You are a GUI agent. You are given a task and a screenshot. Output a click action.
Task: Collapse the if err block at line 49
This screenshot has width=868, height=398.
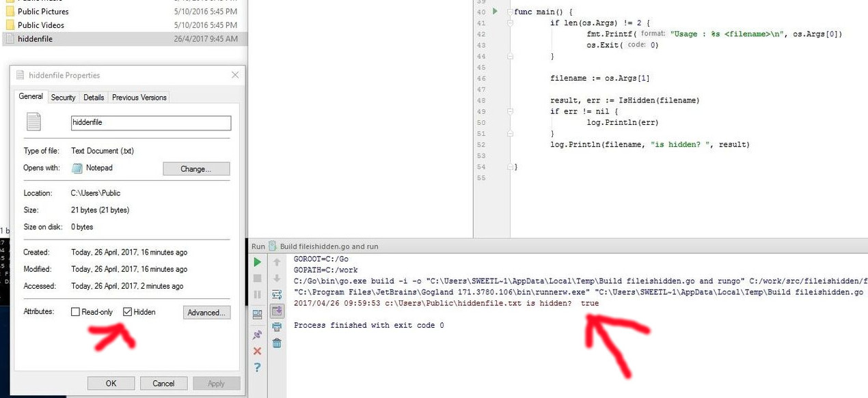(x=511, y=112)
